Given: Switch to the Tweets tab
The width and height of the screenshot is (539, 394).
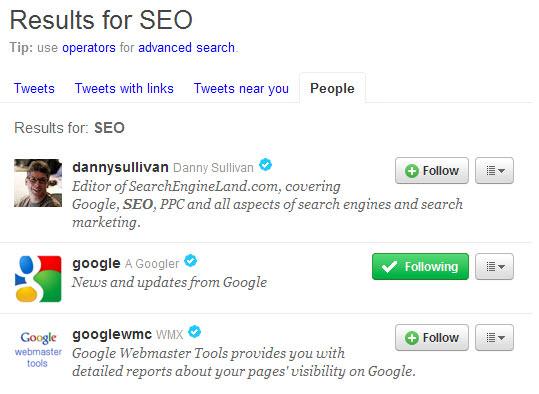Looking at the screenshot, I should coord(34,89).
